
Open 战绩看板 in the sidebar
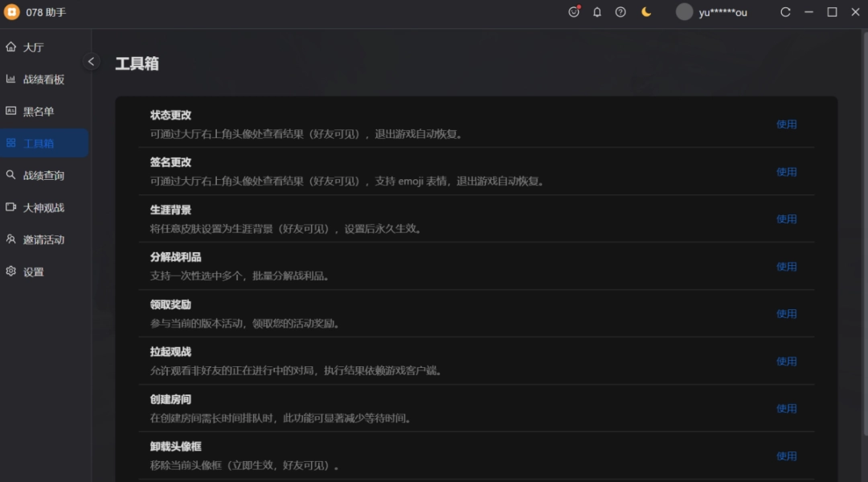[x=43, y=80]
